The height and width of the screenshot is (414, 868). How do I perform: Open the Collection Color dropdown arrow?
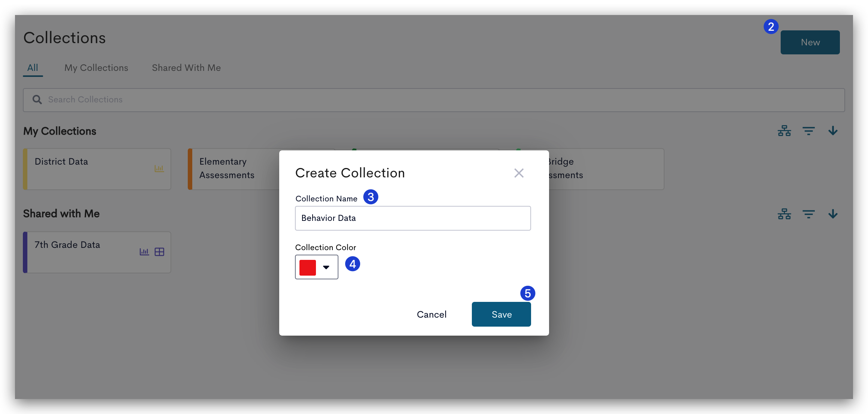tap(326, 267)
